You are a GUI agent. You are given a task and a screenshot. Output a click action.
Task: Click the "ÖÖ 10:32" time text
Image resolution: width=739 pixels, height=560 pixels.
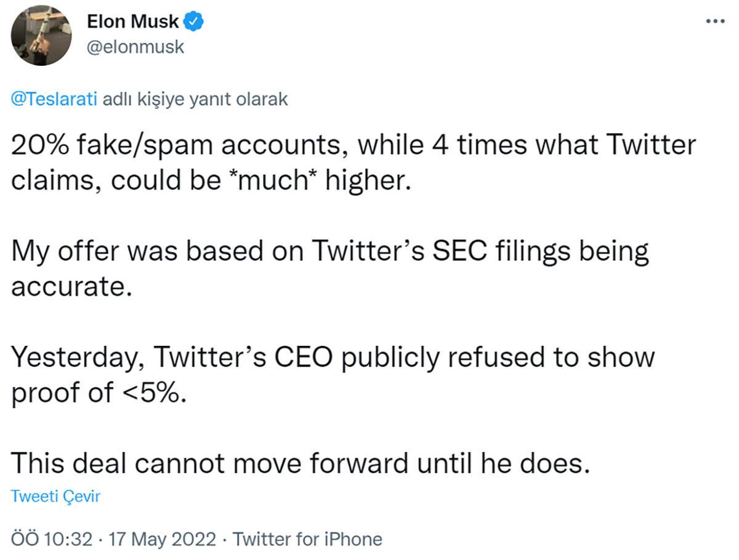pyautogui.click(x=51, y=539)
